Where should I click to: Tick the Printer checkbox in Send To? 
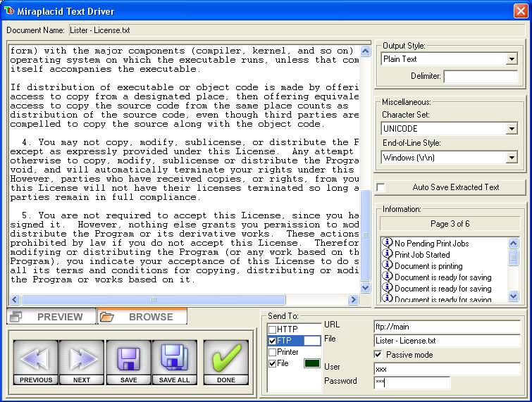(273, 352)
